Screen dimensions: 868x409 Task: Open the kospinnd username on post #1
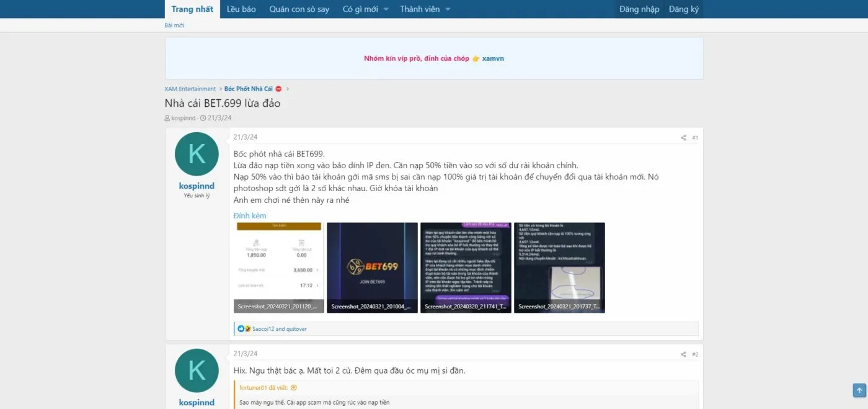pyautogui.click(x=197, y=186)
